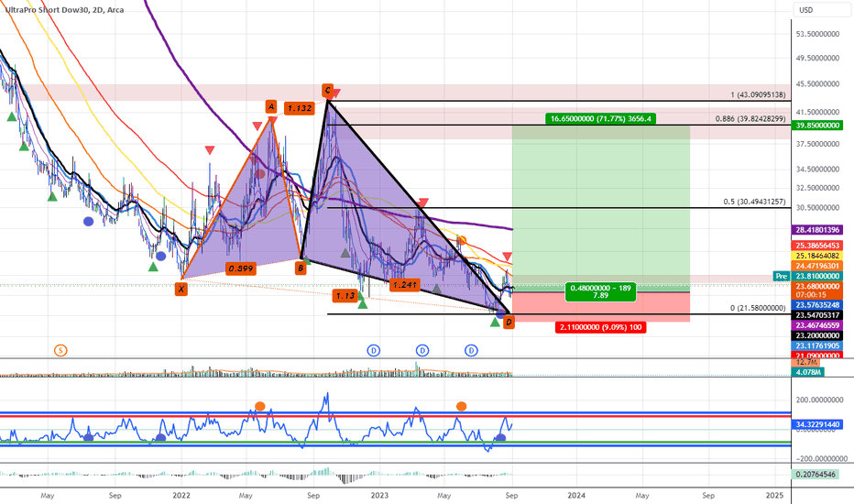This screenshot has width=854, height=504.
Task: Select the red 2.11000000 (9.09%) stop loss label
Action: click(601, 327)
